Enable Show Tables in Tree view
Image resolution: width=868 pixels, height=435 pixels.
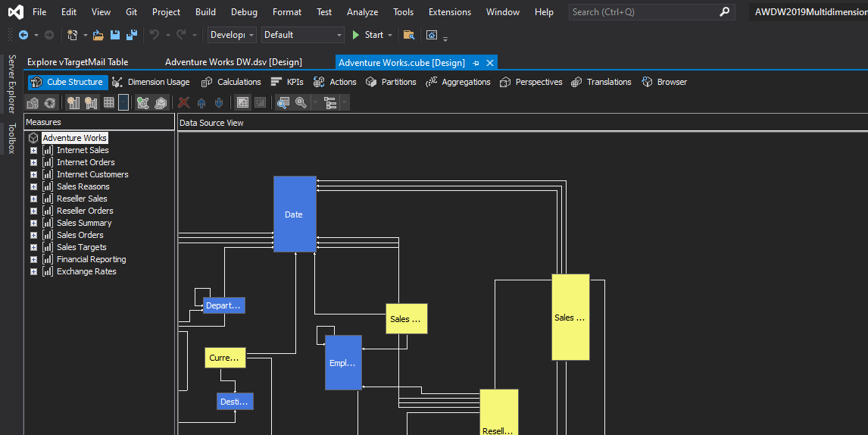(260, 103)
